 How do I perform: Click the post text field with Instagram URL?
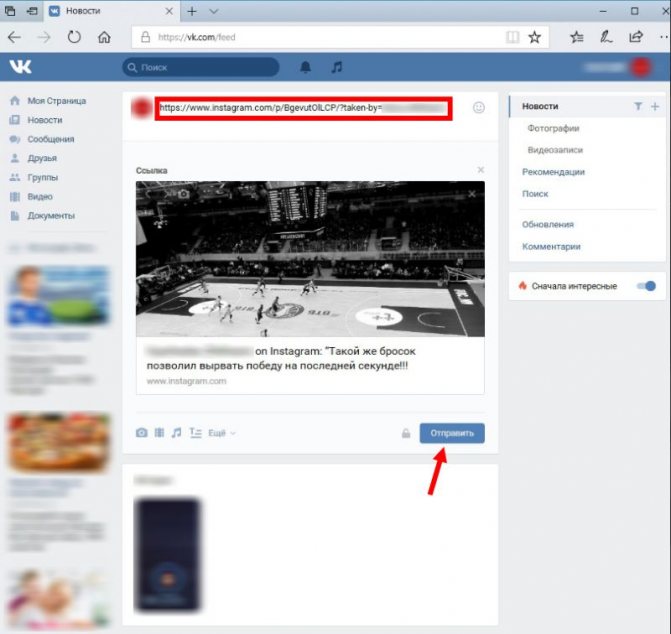click(303, 108)
